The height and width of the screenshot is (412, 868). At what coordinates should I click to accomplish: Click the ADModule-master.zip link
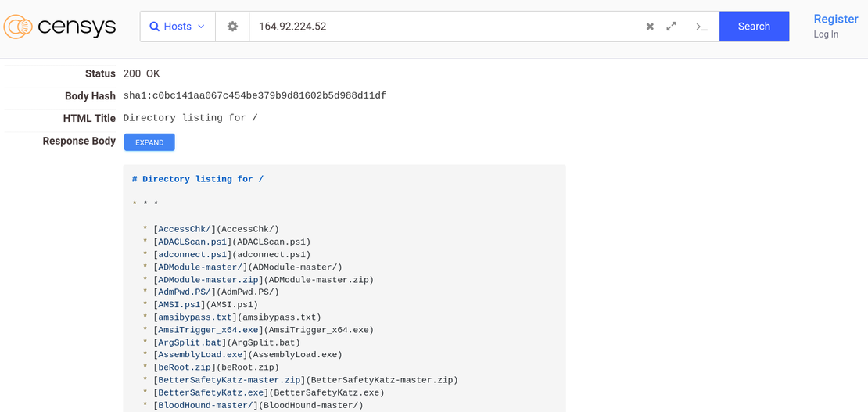point(208,280)
